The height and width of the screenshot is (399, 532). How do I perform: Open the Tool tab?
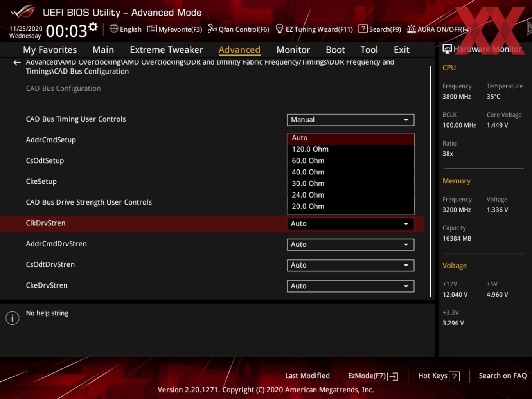pos(369,50)
